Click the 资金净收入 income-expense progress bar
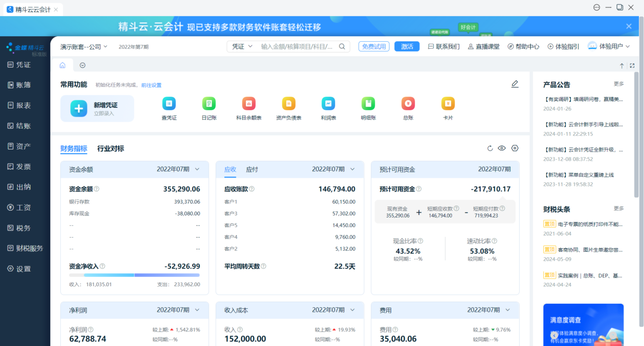 click(134, 275)
